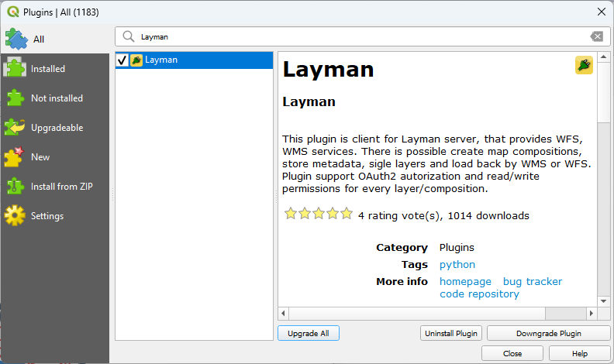Open the Install from ZIP tab
The image size is (614, 364).
coord(55,187)
